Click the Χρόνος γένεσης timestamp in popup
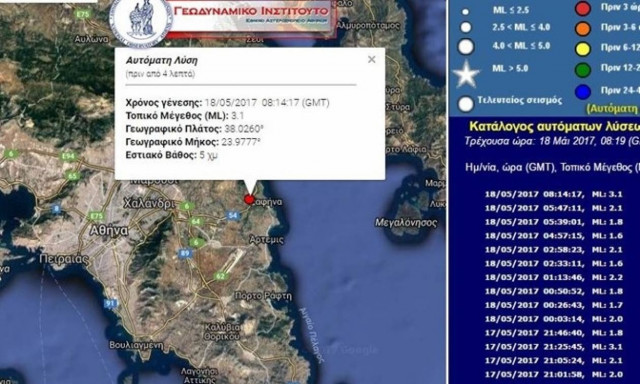Viewport: 640px width, 384px height. [267, 102]
